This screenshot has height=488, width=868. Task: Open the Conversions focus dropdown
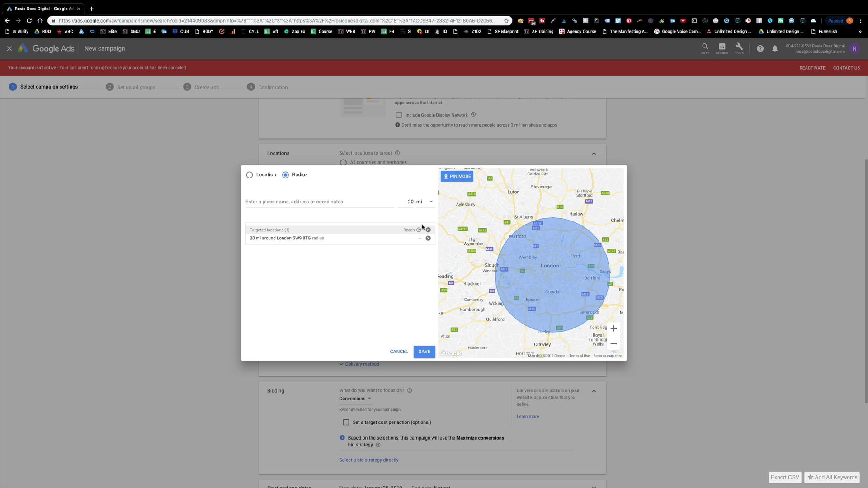[x=355, y=399]
